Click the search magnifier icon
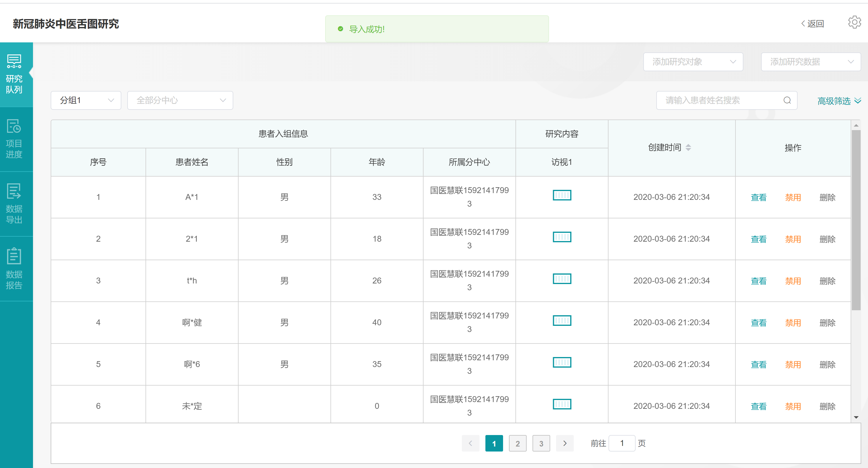This screenshot has width=868, height=468. [787, 100]
